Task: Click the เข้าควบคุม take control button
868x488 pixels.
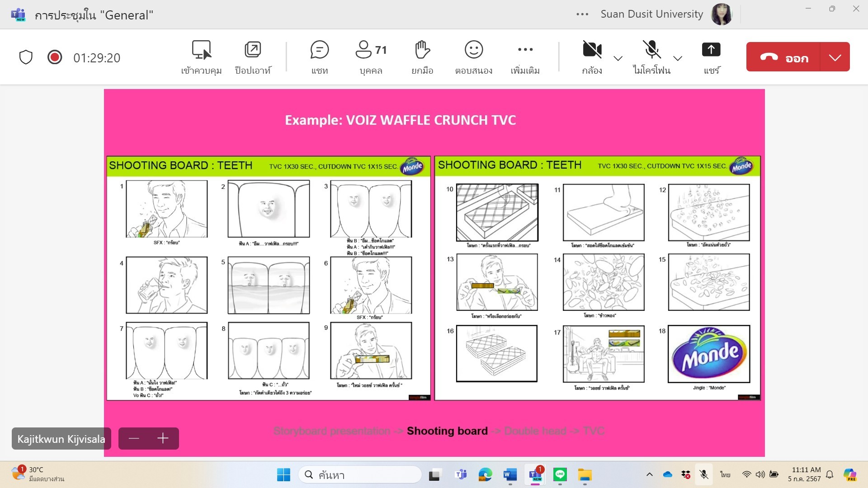Action: [201, 57]
